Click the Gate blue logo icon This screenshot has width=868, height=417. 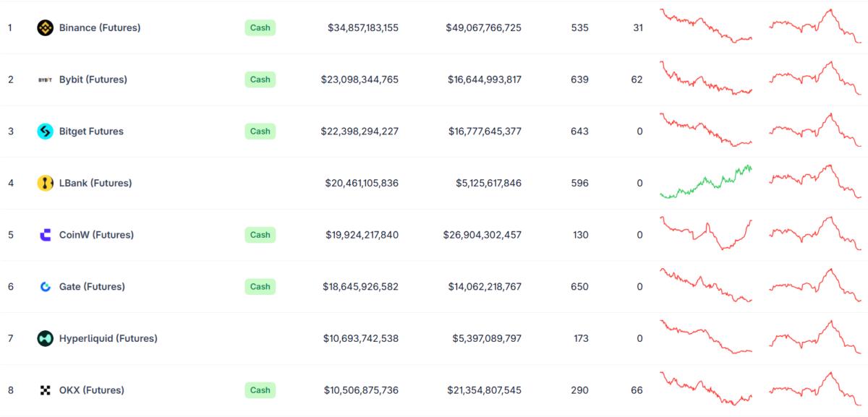45,287
